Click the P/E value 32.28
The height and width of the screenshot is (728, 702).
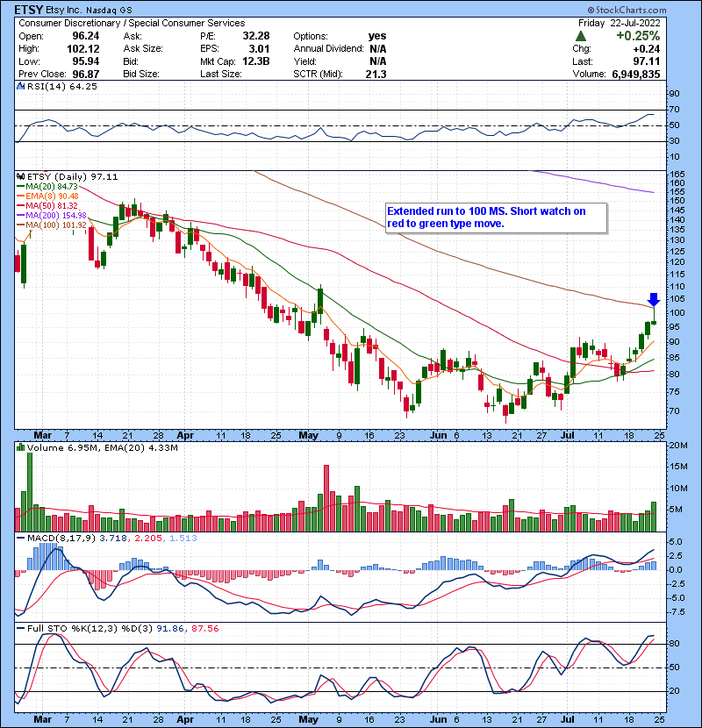(x=256, y=36)
